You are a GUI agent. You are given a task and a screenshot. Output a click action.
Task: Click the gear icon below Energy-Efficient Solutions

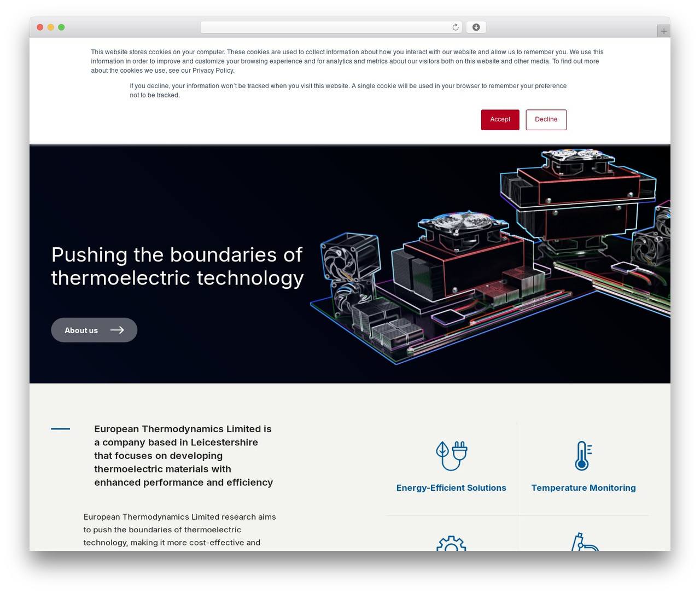(x=451, y=543)
